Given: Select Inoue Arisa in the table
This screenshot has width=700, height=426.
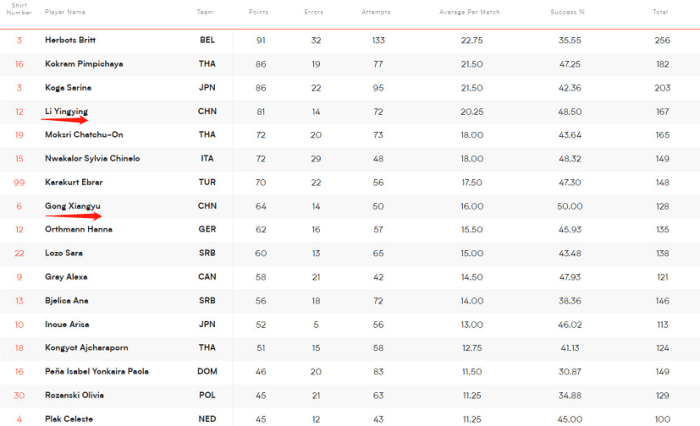Looking at the screenshot, I should [71, 324].
